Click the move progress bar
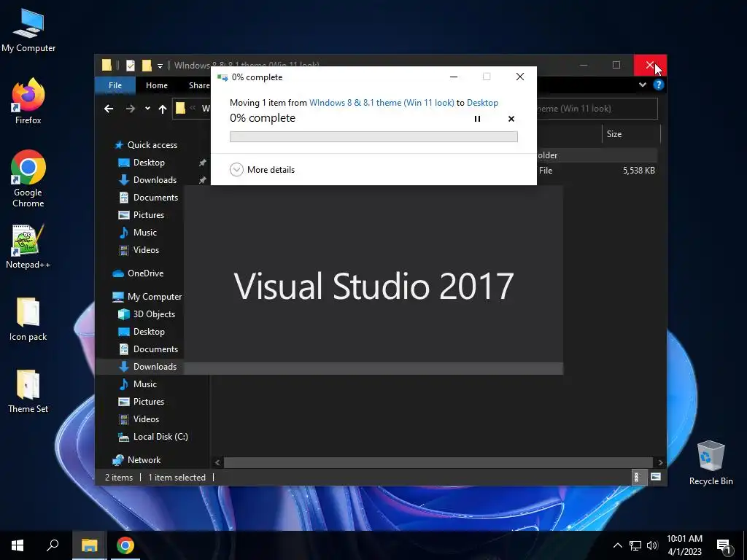 pyautogui.click(x=373, y=136)
